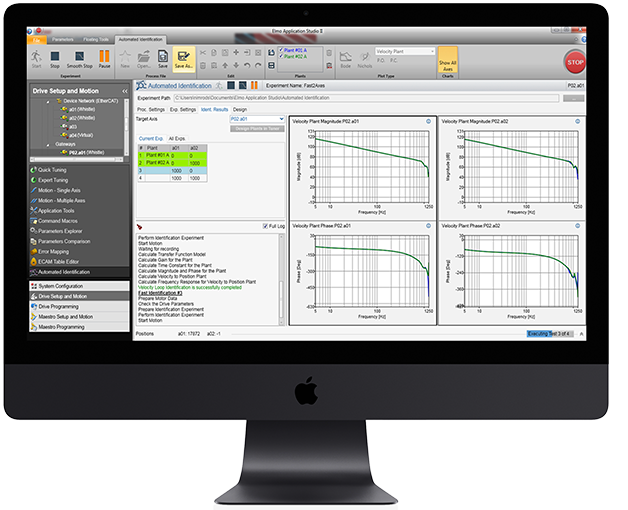This screenshot has width=628, height=510.
Task: Open the Design tab
Action: click(x=240, y=109)
